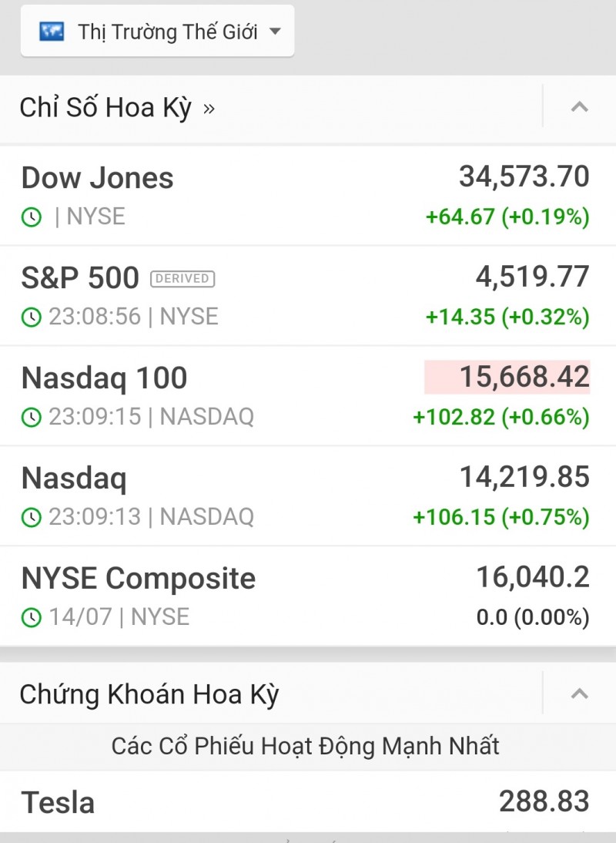Screen dimensions: 616x843
Task: Click the world map flag icon
Action: pyautogui.click(x=52, y=32)
